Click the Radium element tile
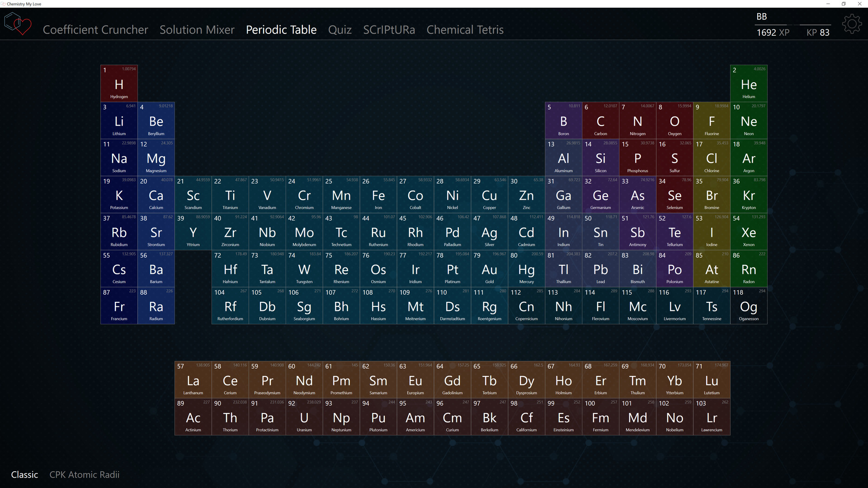The image size is (868, 488). pos(156,305)
